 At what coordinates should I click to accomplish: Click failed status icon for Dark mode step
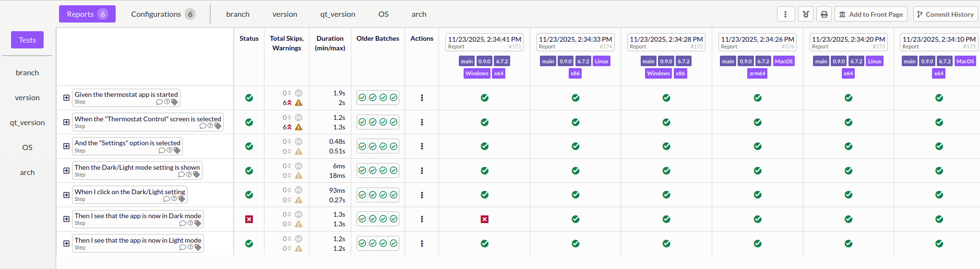pyautogui.click(x=249, y=219)
